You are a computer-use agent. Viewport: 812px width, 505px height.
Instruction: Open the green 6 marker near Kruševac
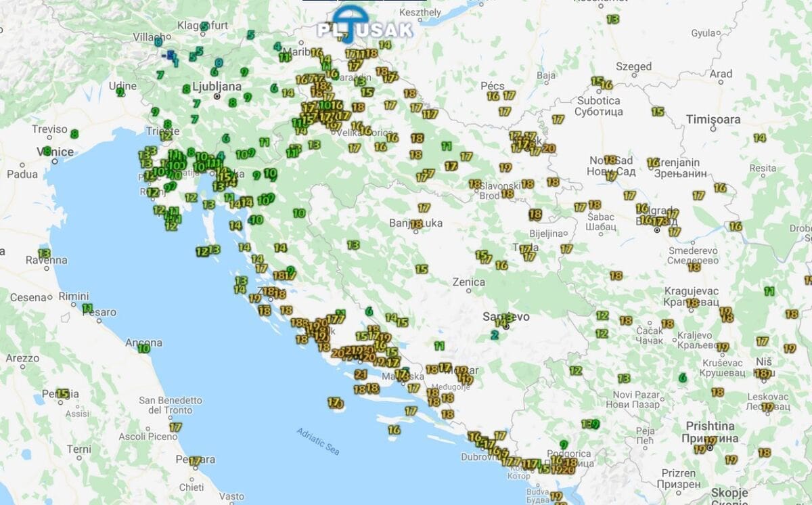683,377
